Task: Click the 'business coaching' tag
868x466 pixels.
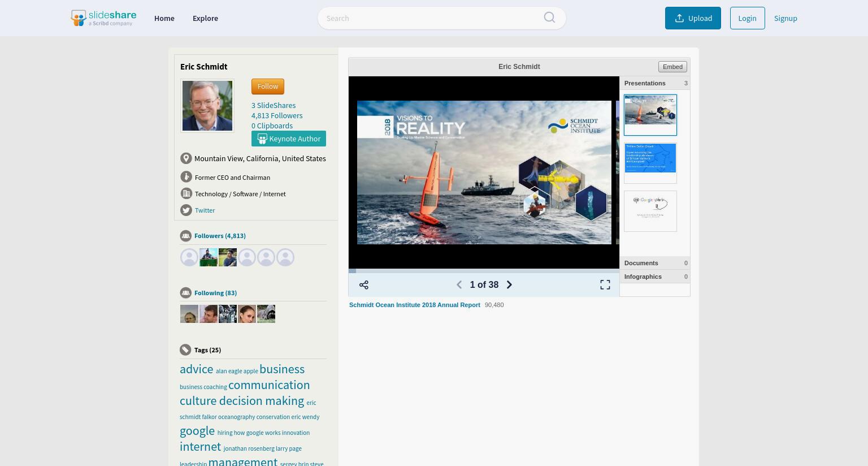Action: (x=203, y=387)
